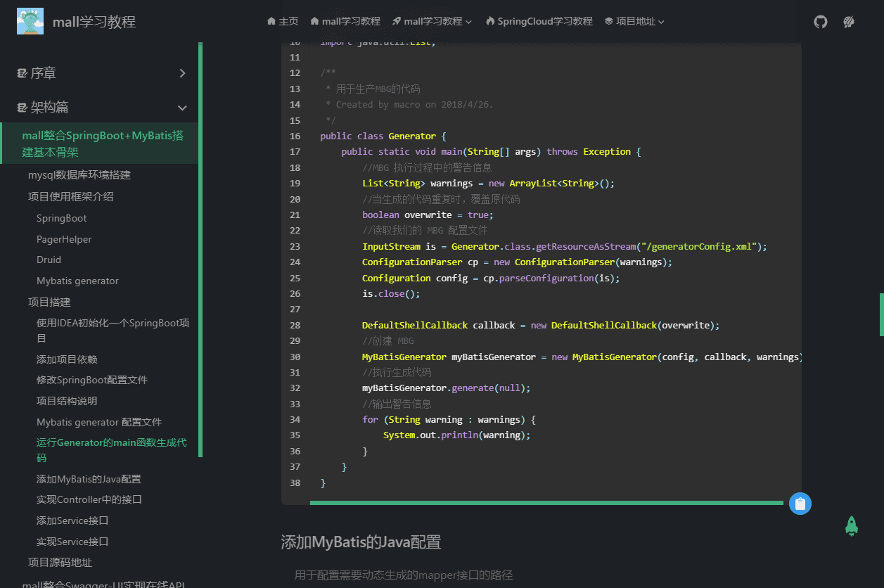
Task: Click the myBatisGenerator.generate(null) code line
Action: coord(447,388)
